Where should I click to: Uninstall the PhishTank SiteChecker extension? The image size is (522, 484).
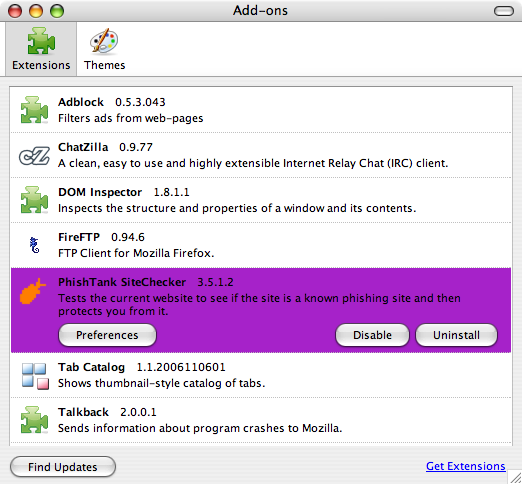456,335
